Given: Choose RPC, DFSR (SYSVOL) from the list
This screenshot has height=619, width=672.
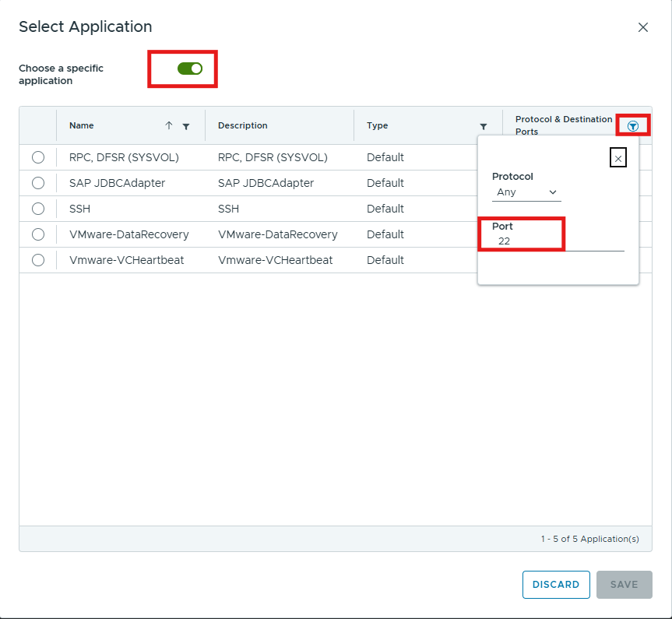Looking at the screenshot, I should click(38, 157).
